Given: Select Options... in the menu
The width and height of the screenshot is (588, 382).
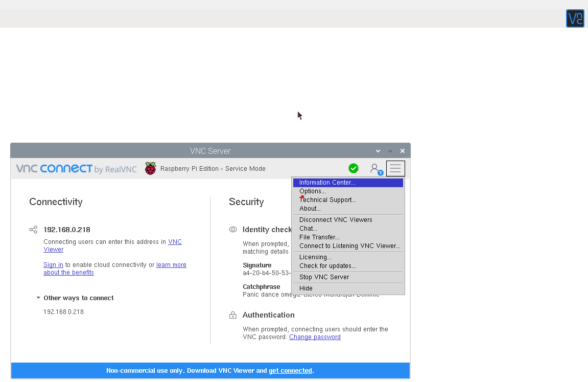Looking at the screenshot, I should click(312, 191).
